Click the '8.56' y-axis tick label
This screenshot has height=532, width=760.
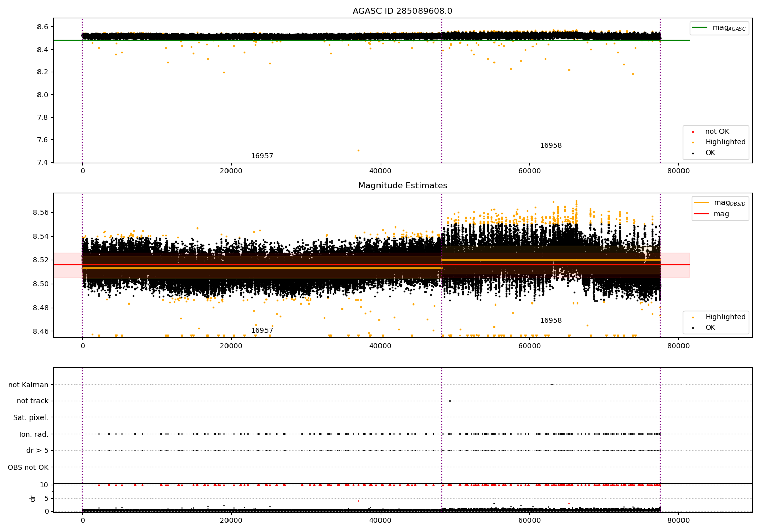coord(40,212)
